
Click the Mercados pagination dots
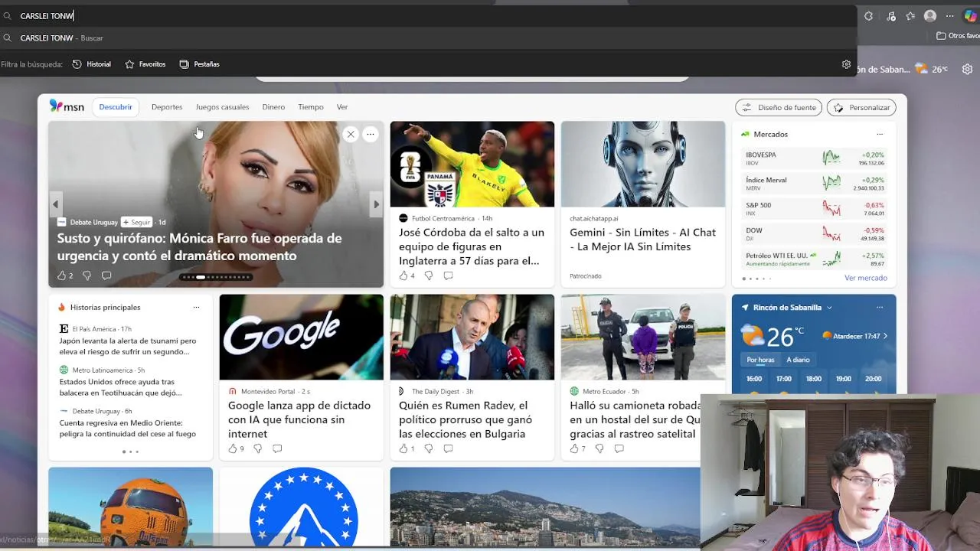(x=757, y=279)
